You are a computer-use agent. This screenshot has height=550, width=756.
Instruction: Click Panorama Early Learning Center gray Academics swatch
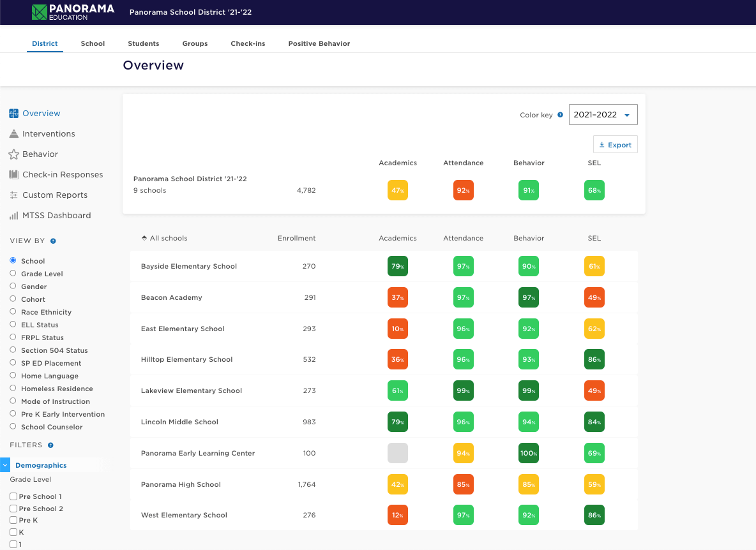[x=398, y=453]
